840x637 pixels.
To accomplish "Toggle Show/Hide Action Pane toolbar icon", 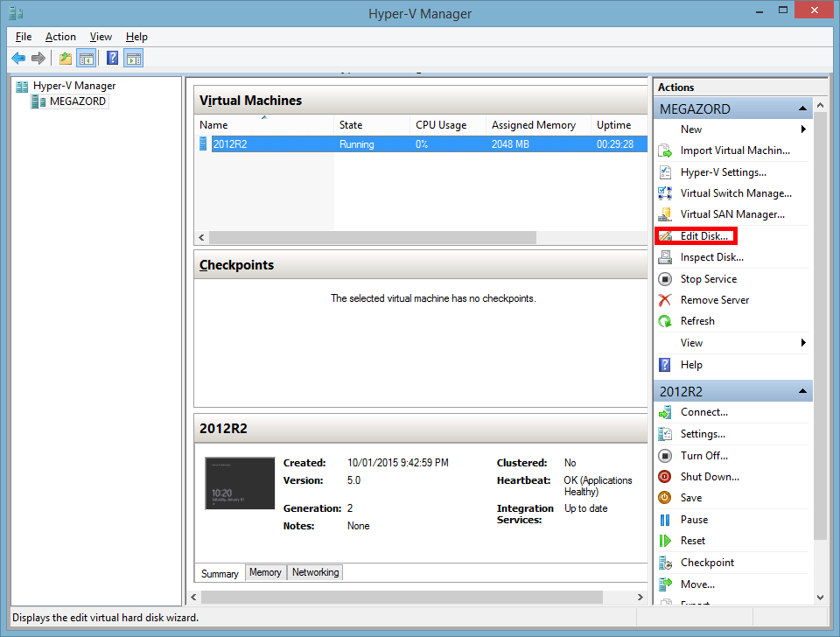I will click(x=133, y=58).
